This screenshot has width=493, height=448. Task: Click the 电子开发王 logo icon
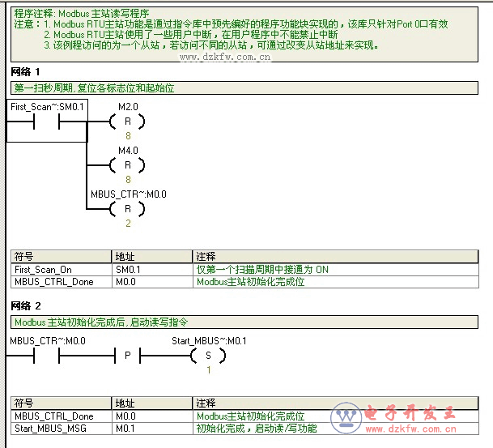pos(347,416)
